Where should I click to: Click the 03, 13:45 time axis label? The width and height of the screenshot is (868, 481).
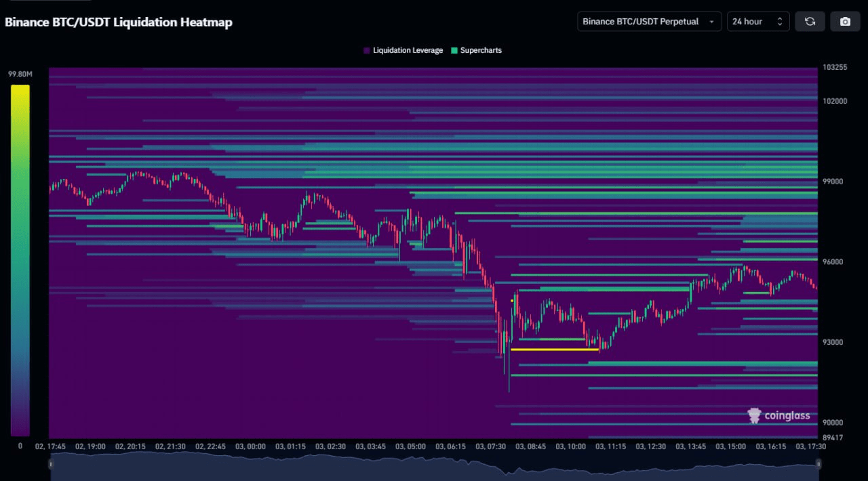(690, 447)
